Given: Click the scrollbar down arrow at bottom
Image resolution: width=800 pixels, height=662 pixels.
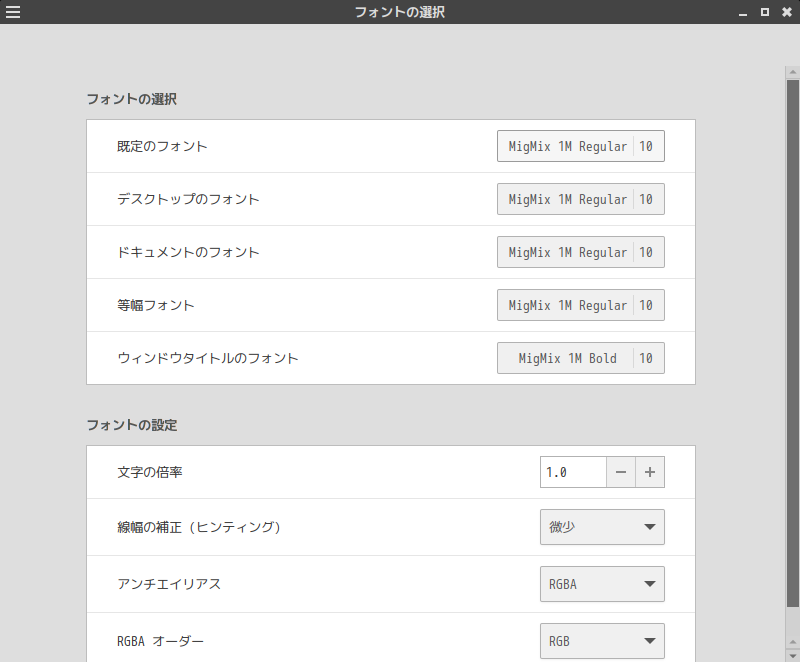Looking at the screenshot, I should [x=792, y=656].
